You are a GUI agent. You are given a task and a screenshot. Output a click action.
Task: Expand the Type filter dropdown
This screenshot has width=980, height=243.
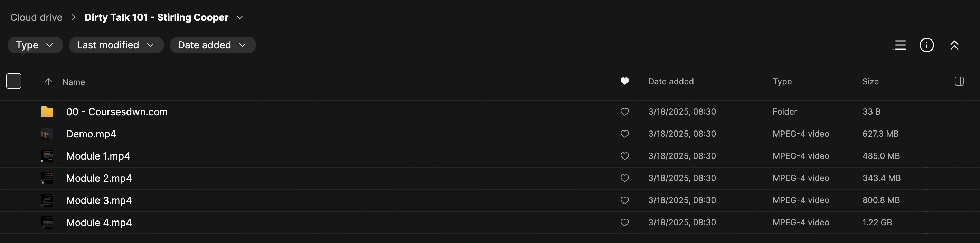click(35, 45)
